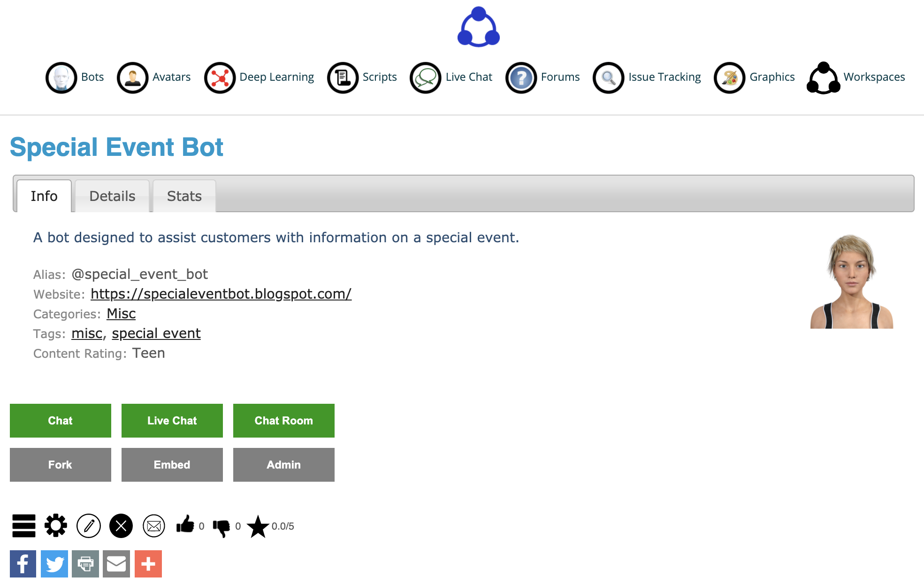Open the hamburger menu icon

(x=24, y=526)
